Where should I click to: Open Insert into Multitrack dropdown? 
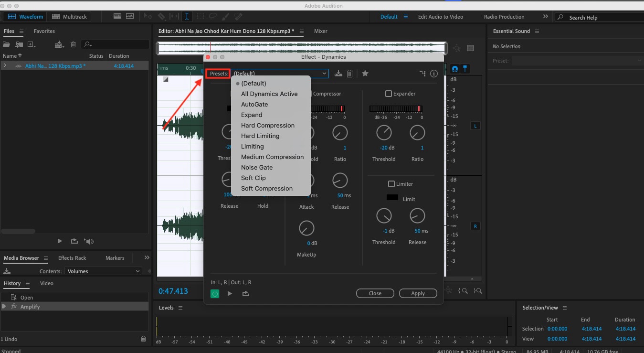coord(60,44)
